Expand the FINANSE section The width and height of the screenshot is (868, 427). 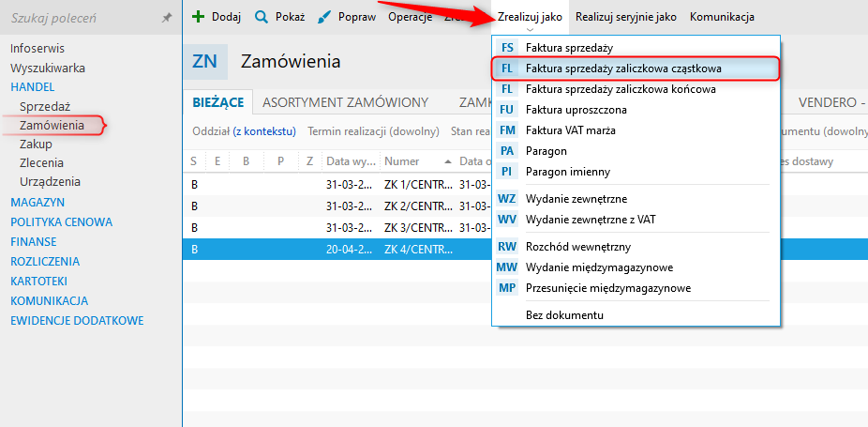coord(33,242)
